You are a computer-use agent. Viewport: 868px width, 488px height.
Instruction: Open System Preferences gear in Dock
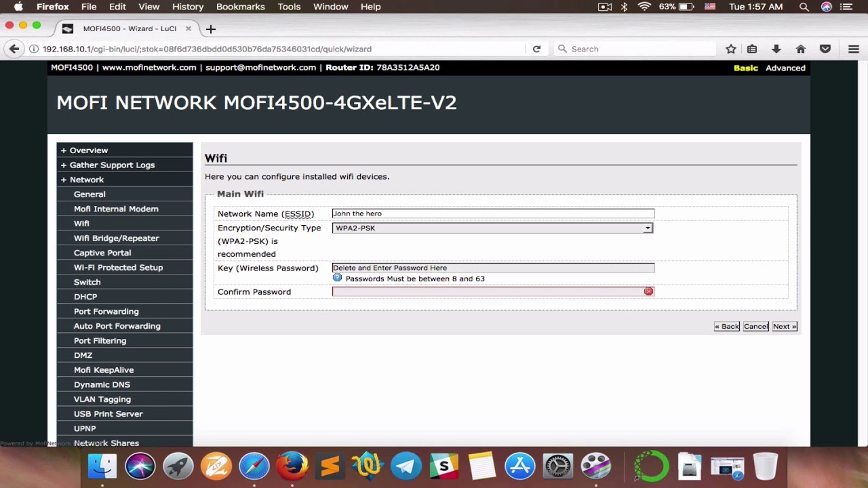[558, 466]
